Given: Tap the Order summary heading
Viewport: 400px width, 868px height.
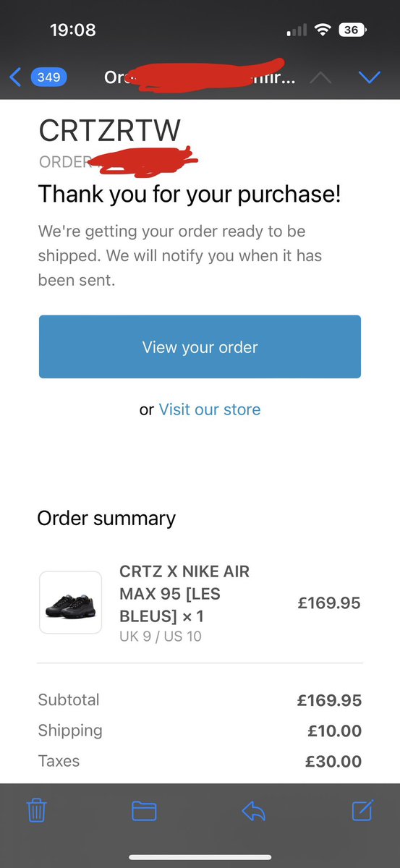Looking at the screenshot, I should tap(106, 518).
